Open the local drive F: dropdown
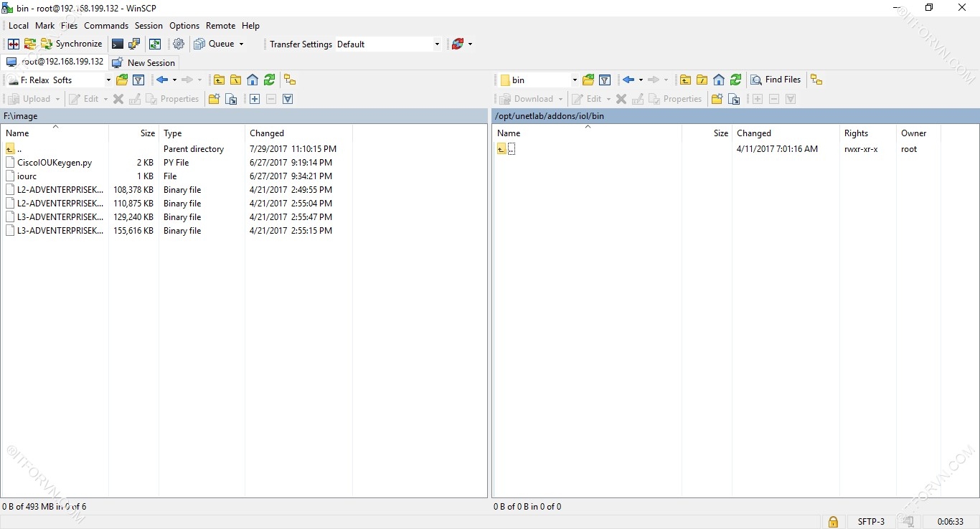 [108, 80]
